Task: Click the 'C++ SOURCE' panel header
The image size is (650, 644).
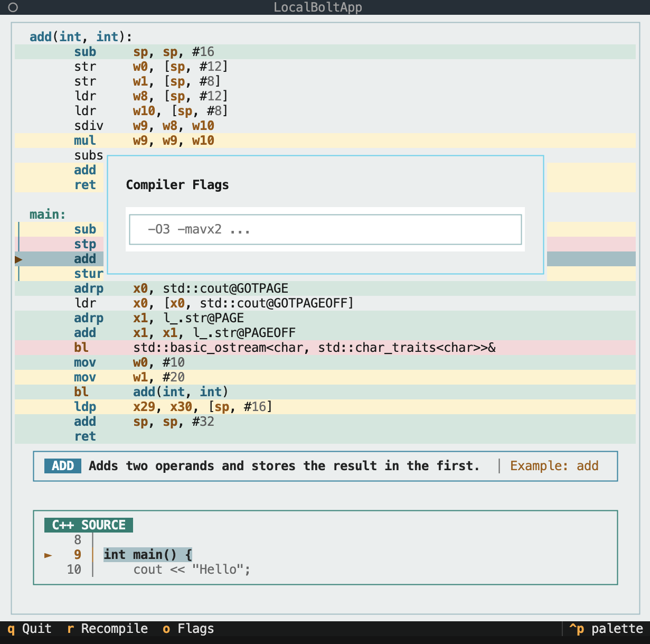Action: (89, 525)
